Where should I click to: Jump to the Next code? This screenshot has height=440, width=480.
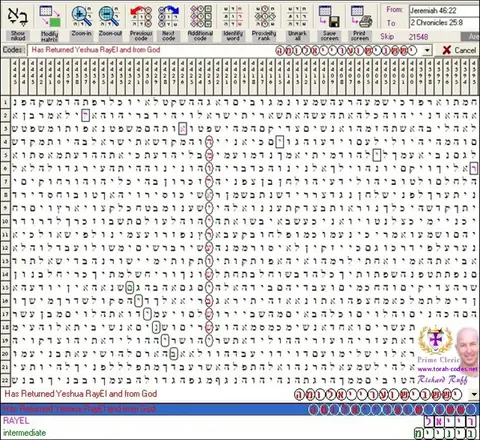168,22
